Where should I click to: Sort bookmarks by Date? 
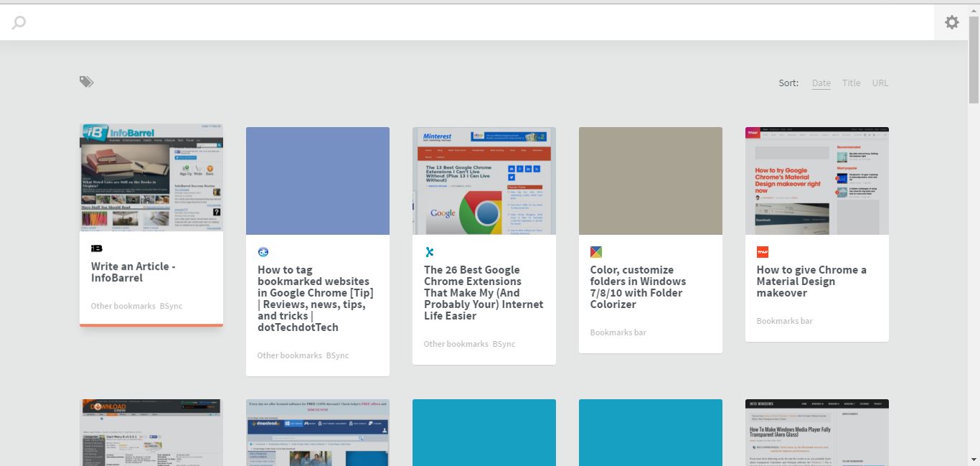click(x=821, y=83)
